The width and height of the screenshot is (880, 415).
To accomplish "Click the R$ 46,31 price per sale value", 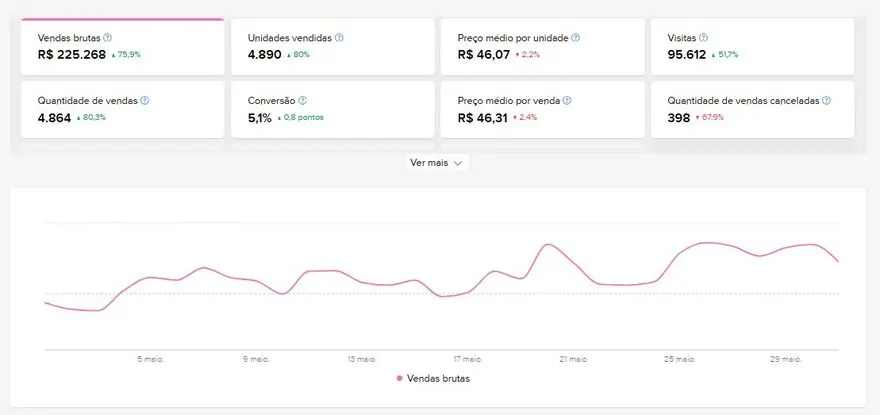I will (483, 118).
